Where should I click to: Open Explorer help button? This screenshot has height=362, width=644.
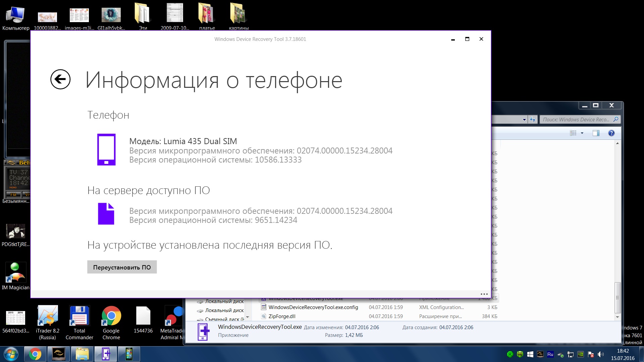(x=611, y=133)
